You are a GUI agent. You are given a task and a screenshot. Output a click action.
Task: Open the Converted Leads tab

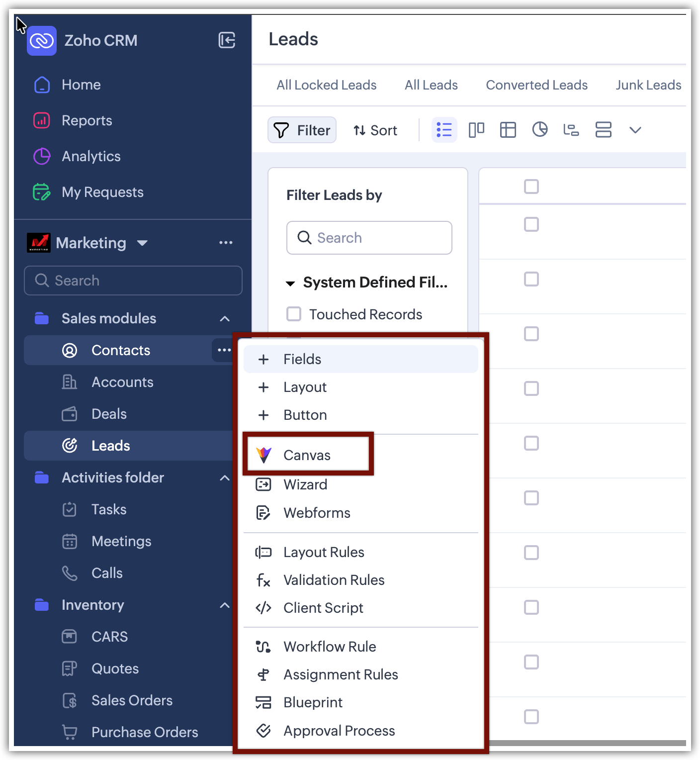tap(537, 85)
